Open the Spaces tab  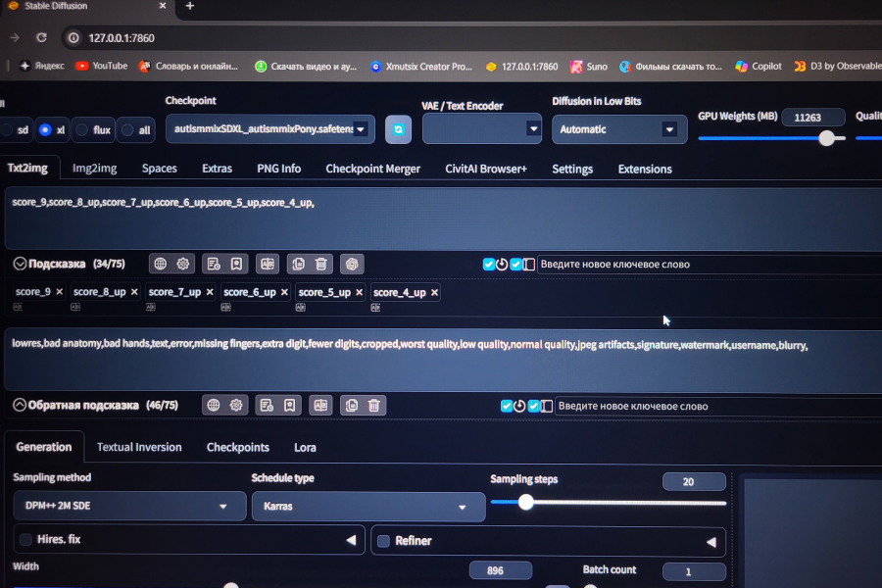pyautogui.click(x=159, y=169)
